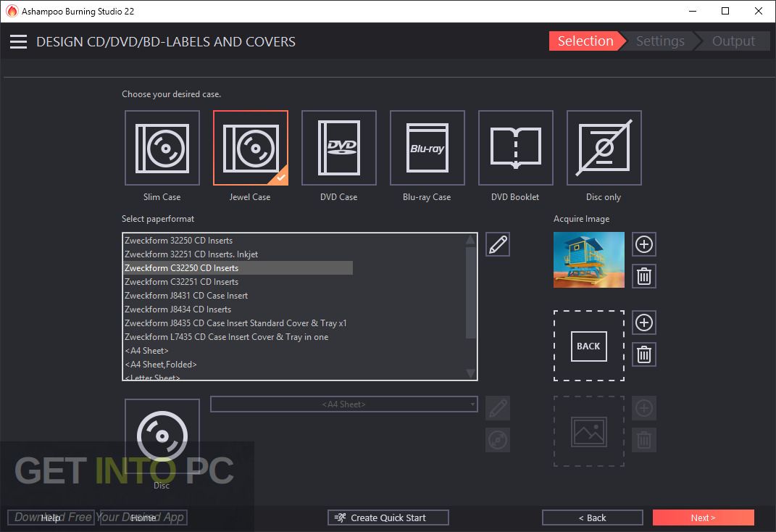Click the Ashampoo flame logo icon

(12, 11)
